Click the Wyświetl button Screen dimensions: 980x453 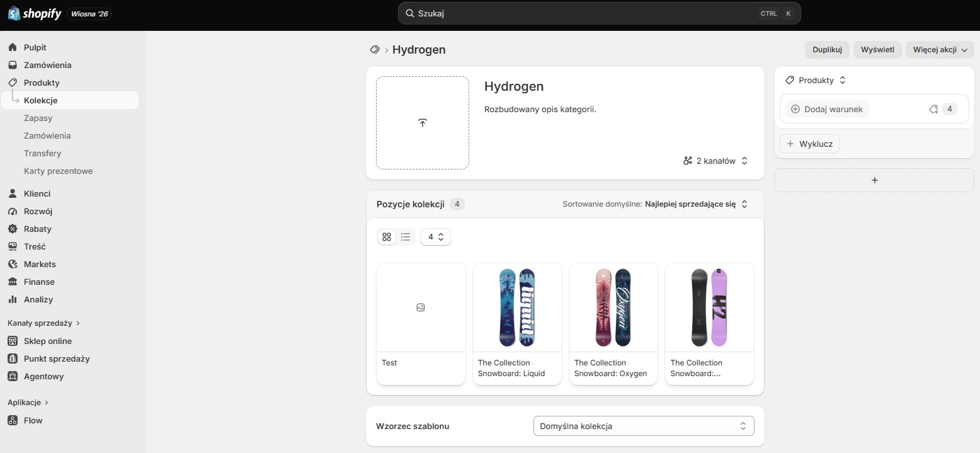[877, 50]
